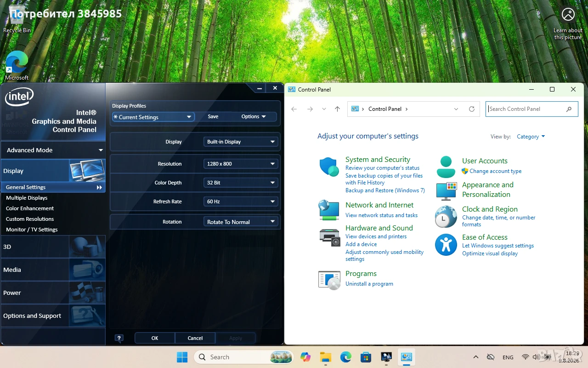Expand the Advanced Mode selector
The image size is (588, 368).
(x=53, y=150)
